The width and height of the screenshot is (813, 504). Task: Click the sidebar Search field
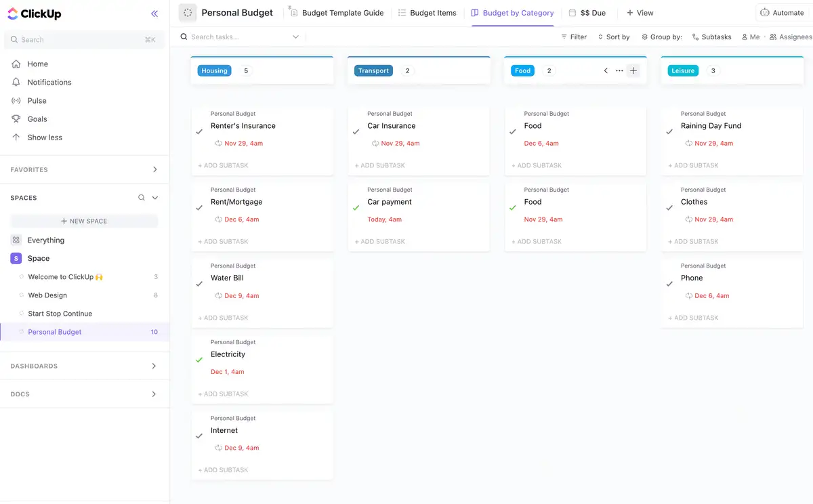coord(84,40)
